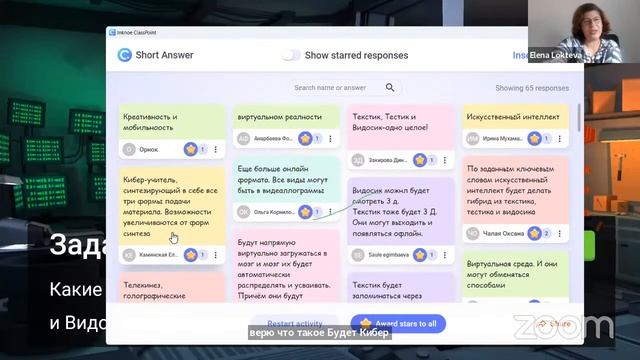The height and width of the screenshot is (360, 640).
Task: Star Амарбаева Фо... response card
Action: click(x=305, y=139)
